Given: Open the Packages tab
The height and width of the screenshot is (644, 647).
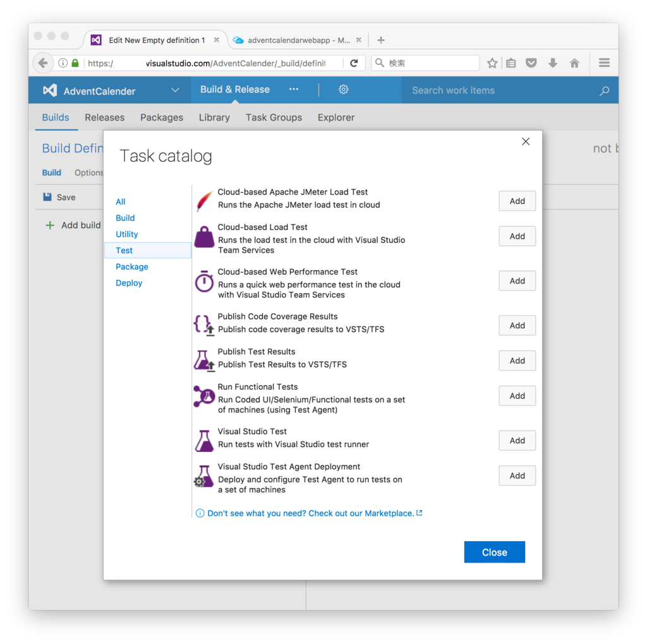Looking at the screenshot, I should [x=162, y=117].
